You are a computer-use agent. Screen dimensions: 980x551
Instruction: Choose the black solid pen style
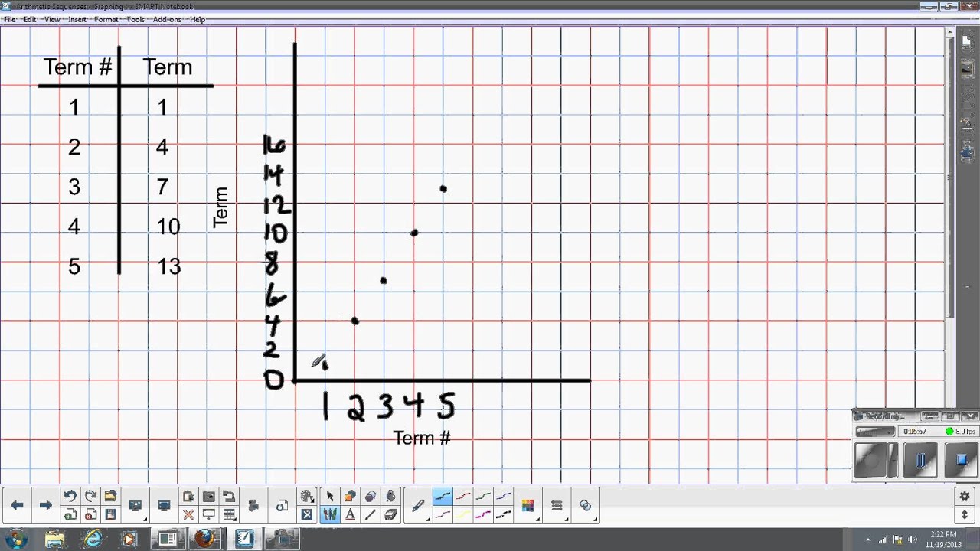(443, 496)
